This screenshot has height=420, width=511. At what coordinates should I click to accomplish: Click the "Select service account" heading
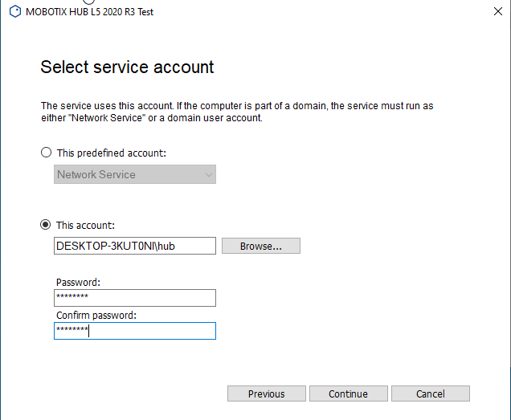tap(127, 67)
